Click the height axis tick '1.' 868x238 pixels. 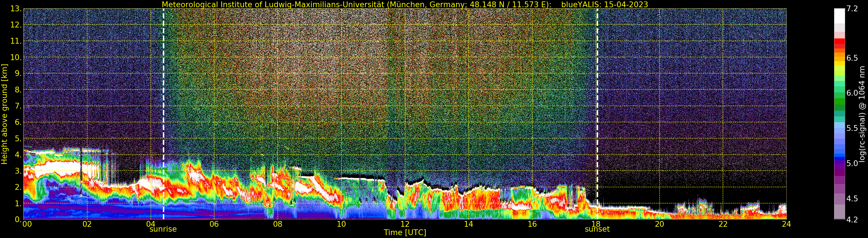coord(18,203)
